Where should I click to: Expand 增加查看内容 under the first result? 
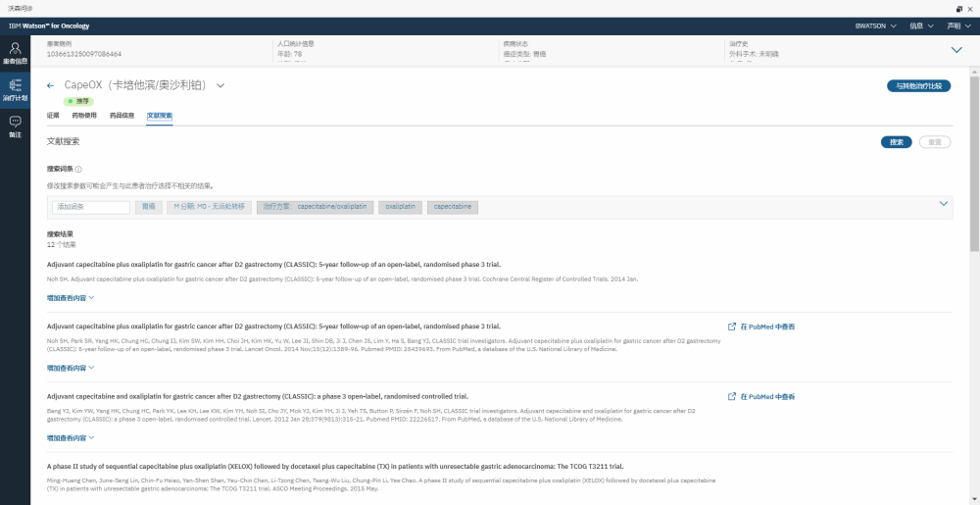coord(71,297)
